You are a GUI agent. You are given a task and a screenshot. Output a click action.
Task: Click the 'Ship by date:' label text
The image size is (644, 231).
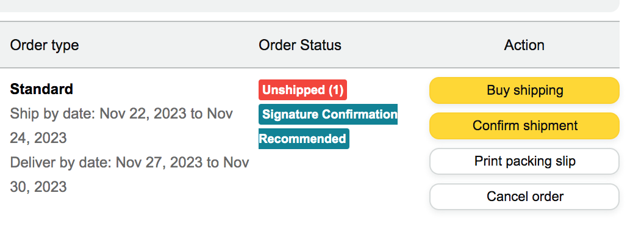[x=53, y=114]
